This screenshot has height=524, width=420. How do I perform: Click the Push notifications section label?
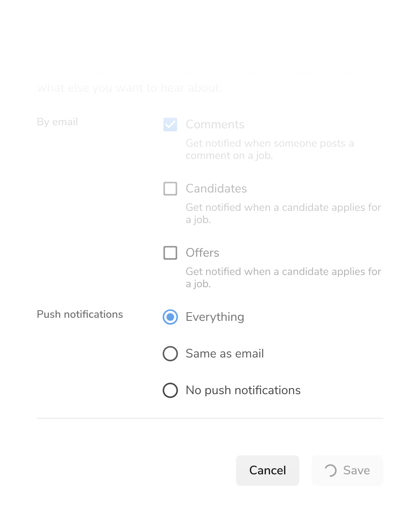(x=80, y=314)
